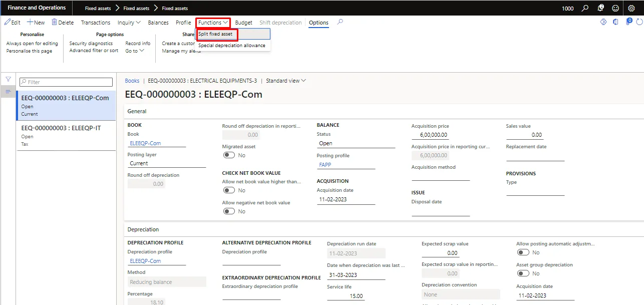Click the Acquisition price field
The height and width of the screenshot is (305, 644).
[430, 135]
